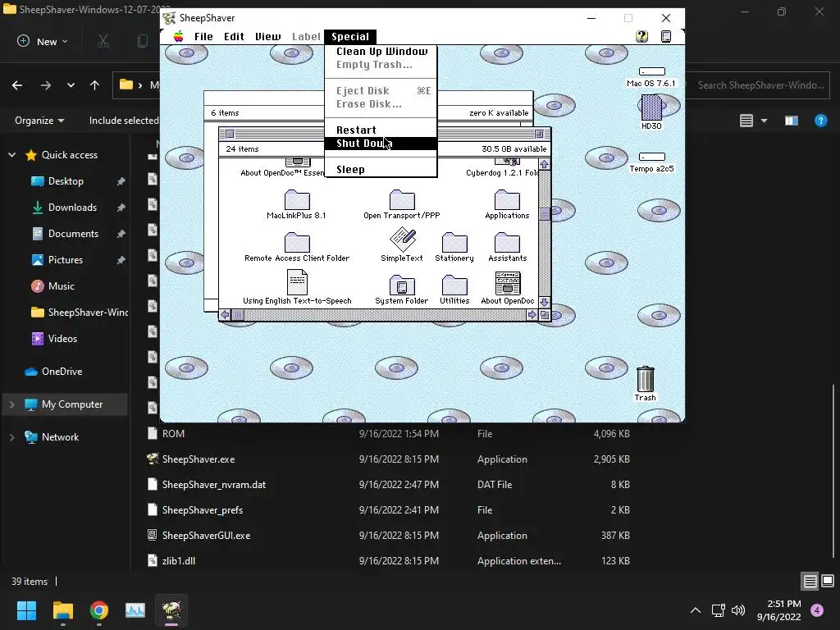Open the Edit menu in Mac menubar
840x630 pixels.
point(234,36)
